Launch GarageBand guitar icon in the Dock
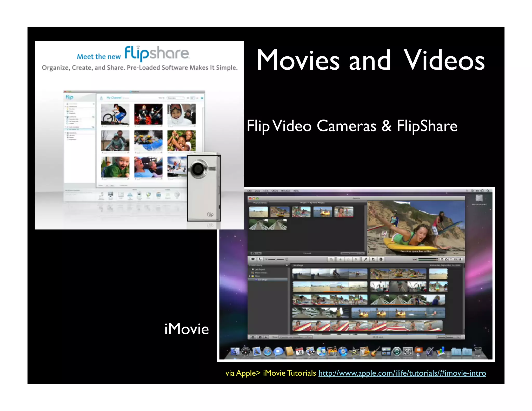532x411 pixels. tap(375, 352)
